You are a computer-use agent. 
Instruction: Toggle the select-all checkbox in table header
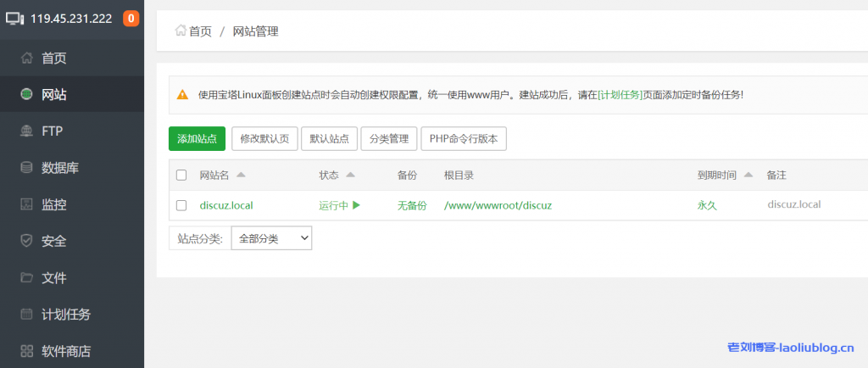[x=181, y=176]
